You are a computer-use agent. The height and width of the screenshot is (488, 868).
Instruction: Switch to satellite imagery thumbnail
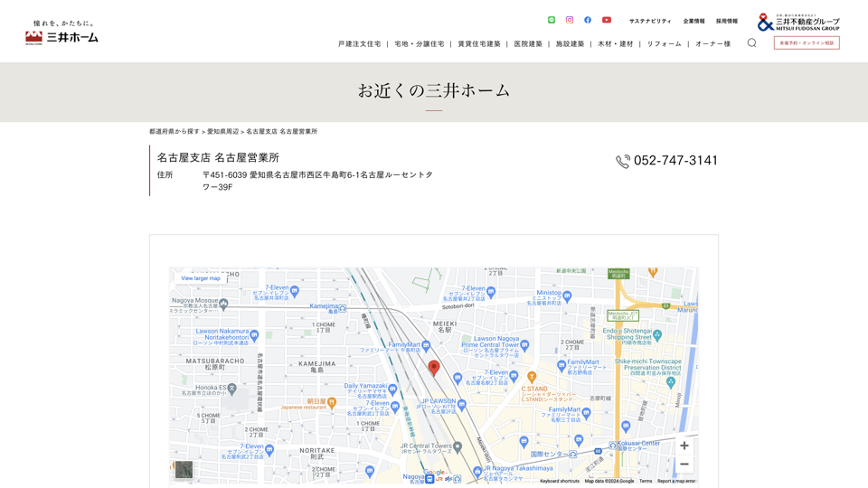coord(184,470)
